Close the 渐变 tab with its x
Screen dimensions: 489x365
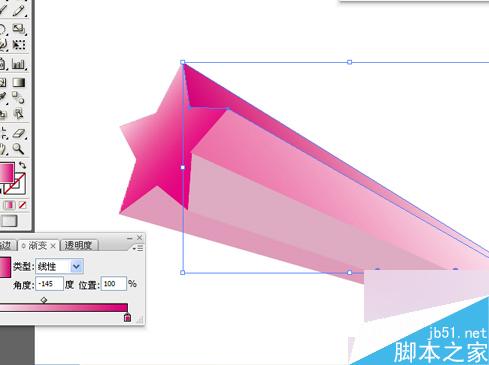(x=53, y=246)
